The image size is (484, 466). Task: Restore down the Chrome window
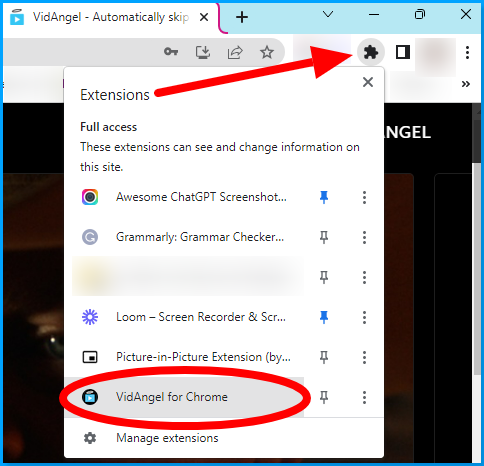point(420,14)
